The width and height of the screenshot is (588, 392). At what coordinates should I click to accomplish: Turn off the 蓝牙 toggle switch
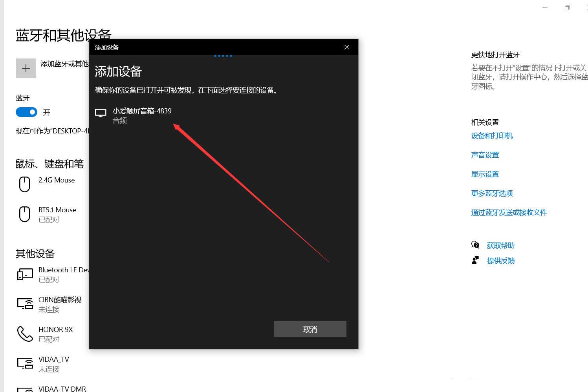pyautogui.click(x=26, y=112)
